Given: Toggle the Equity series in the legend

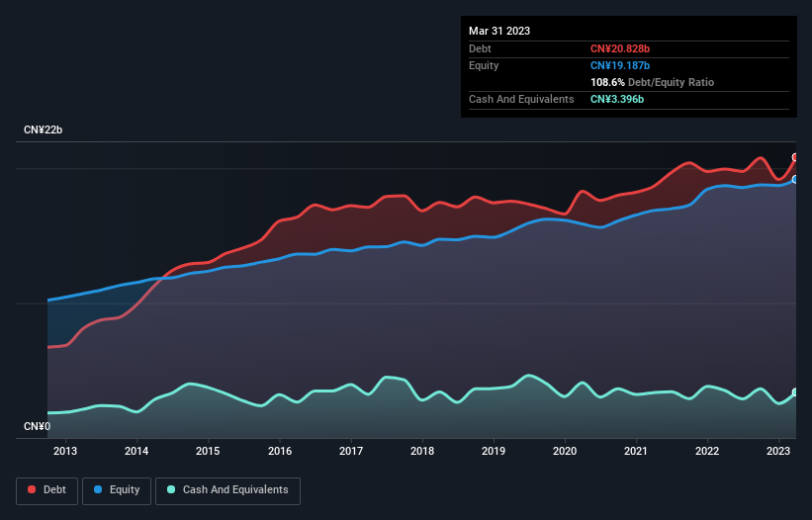Looking at the screenshot, I should click(118, 490).
